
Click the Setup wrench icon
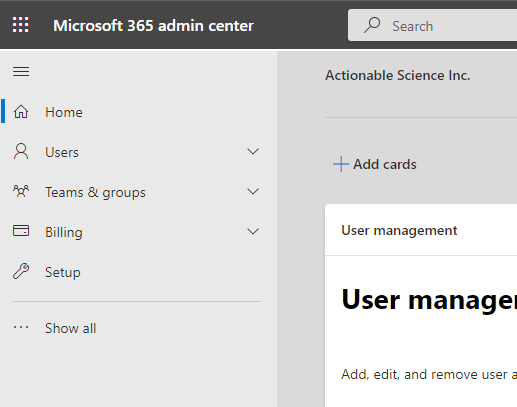(21, 271)
